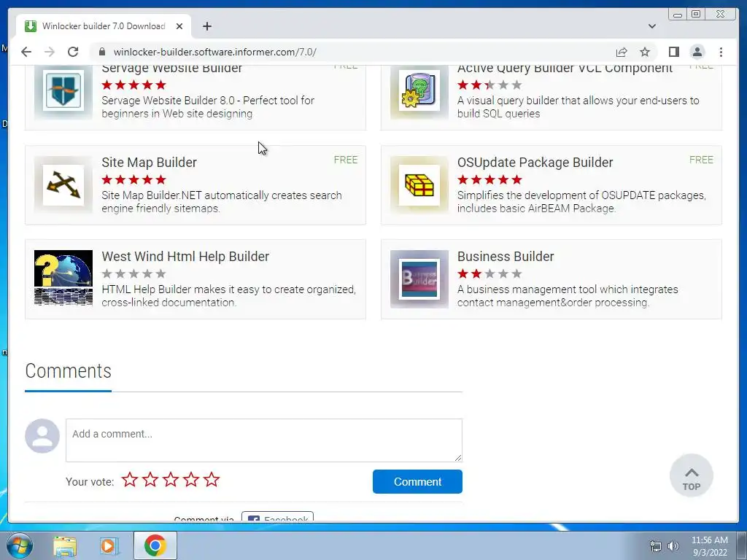Open Chrome's three-dot menu

(721, 52)
